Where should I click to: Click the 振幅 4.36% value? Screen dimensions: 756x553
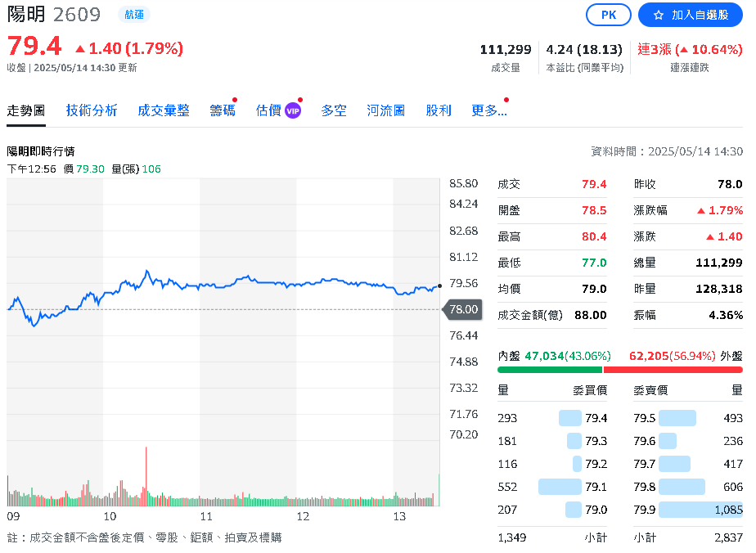pos(726,315)
